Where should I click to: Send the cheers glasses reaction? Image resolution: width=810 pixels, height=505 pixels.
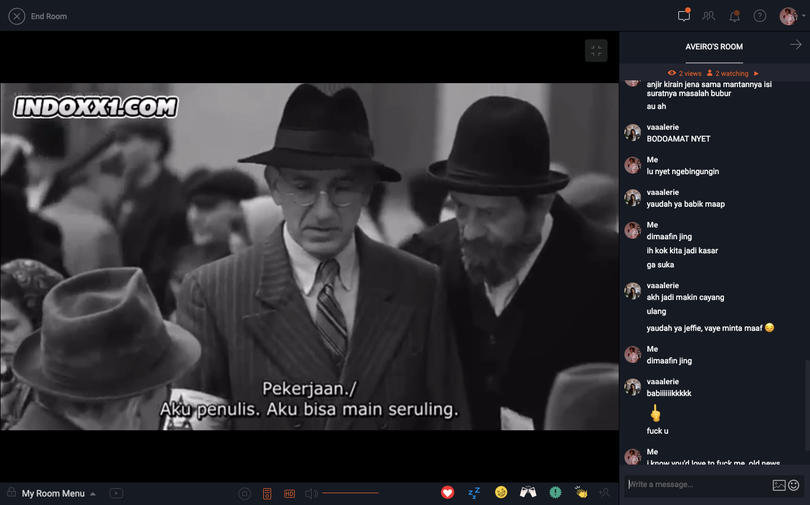528,493
